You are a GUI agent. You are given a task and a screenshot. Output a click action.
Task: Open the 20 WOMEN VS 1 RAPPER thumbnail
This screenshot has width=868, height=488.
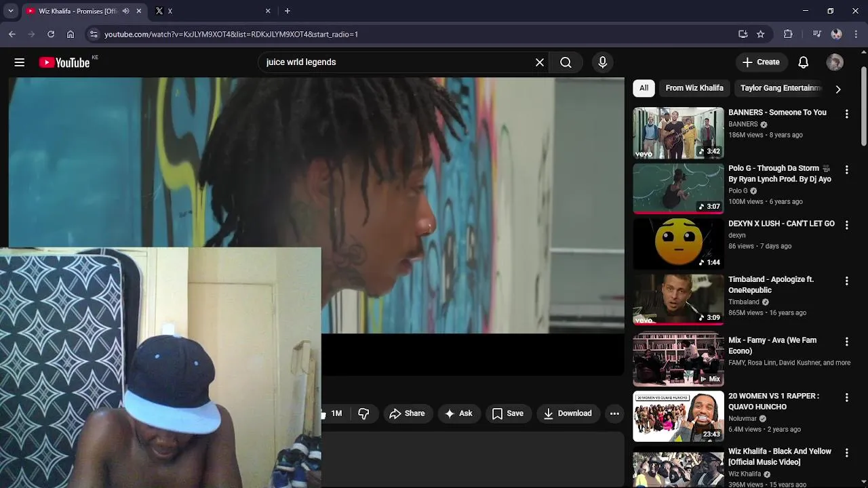678,416
